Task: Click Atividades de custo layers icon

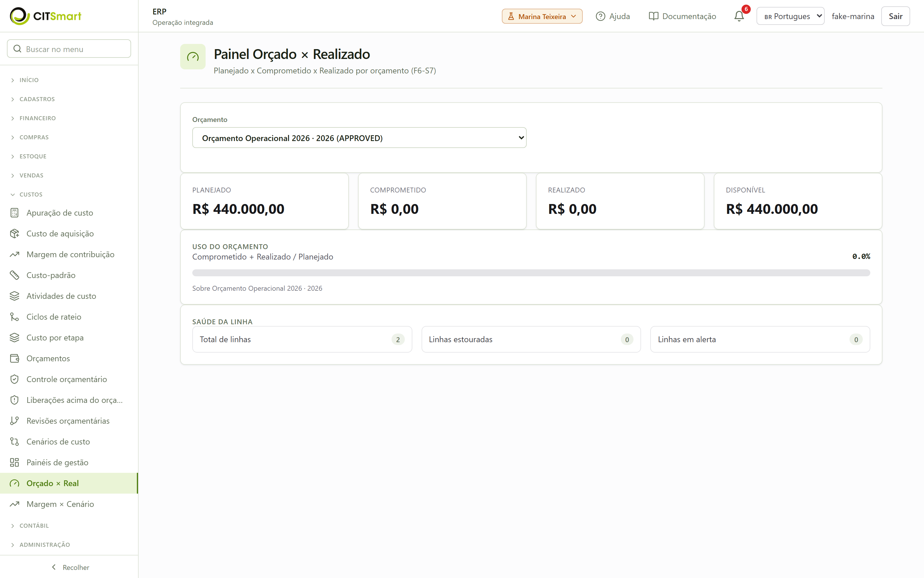Action: click(14, 296)
